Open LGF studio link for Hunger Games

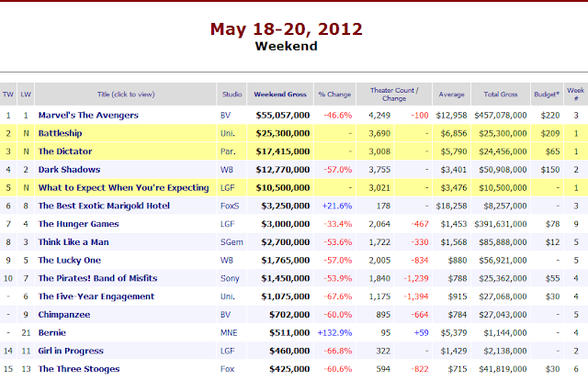coord(227,224)
